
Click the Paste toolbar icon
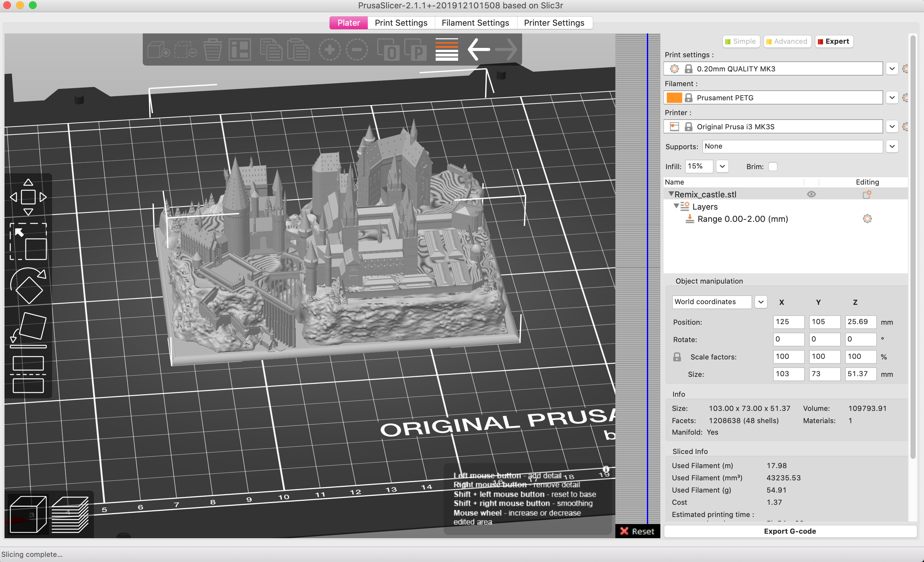tap(298, 50)
